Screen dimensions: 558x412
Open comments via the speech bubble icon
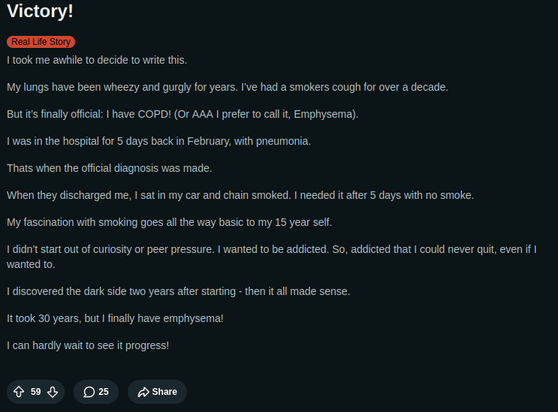pyautogui.click(x=89, y=392)
